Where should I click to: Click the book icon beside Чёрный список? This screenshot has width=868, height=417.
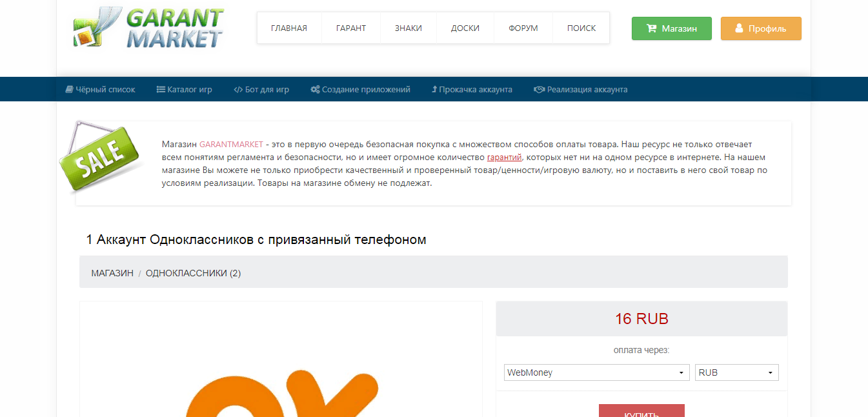click(69, 90)
